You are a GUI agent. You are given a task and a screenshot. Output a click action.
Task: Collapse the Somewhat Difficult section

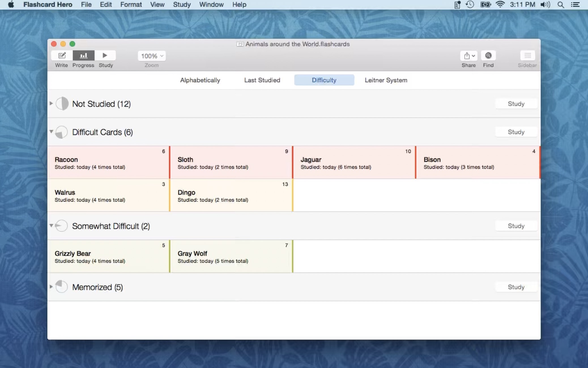(x=51, y=226)
